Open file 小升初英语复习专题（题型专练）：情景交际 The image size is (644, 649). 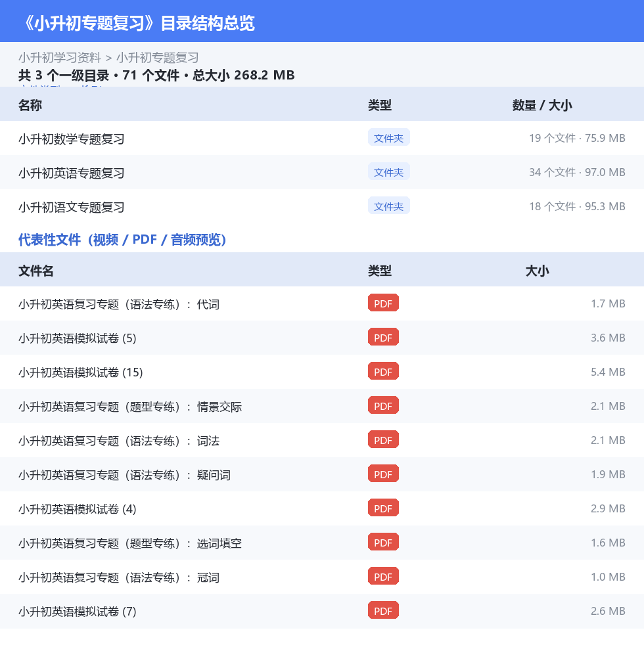click(130, 407)
